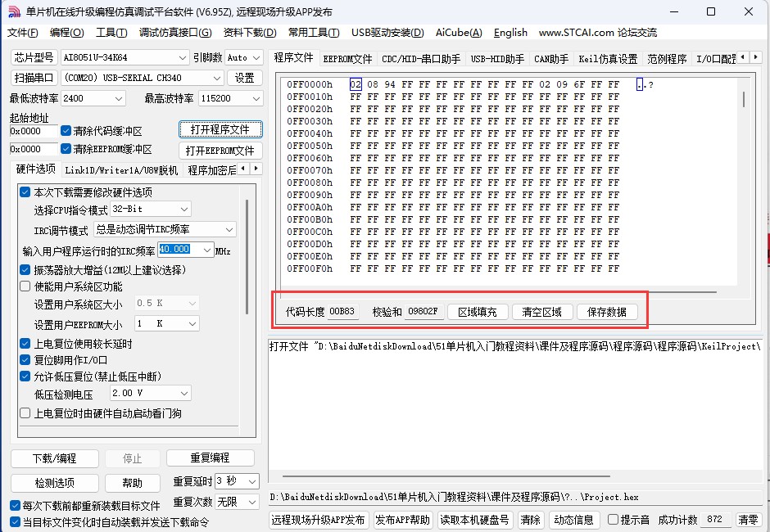This screenshot has width=770, height=532.
Task: Toggle 复位脚用作I/O口 checkbox
Action: pos(25,360)
